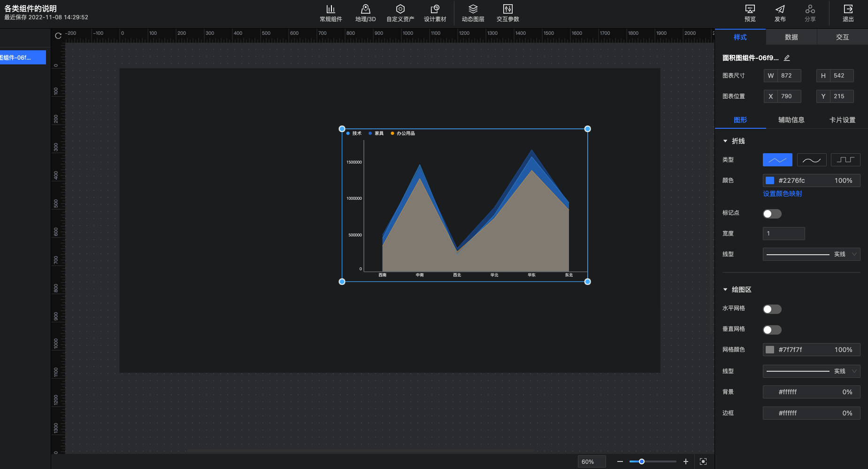Click the chart's top-left resize handle

tap(342, 129)
